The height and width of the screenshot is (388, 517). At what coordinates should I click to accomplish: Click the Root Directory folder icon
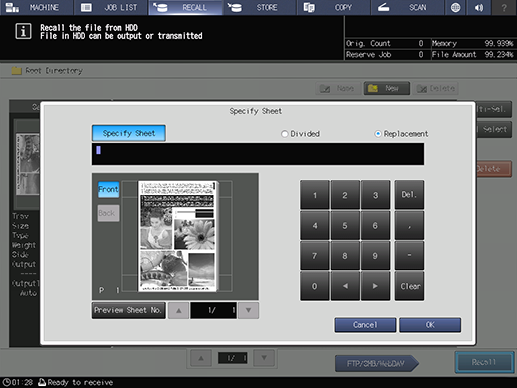point(17,71)
